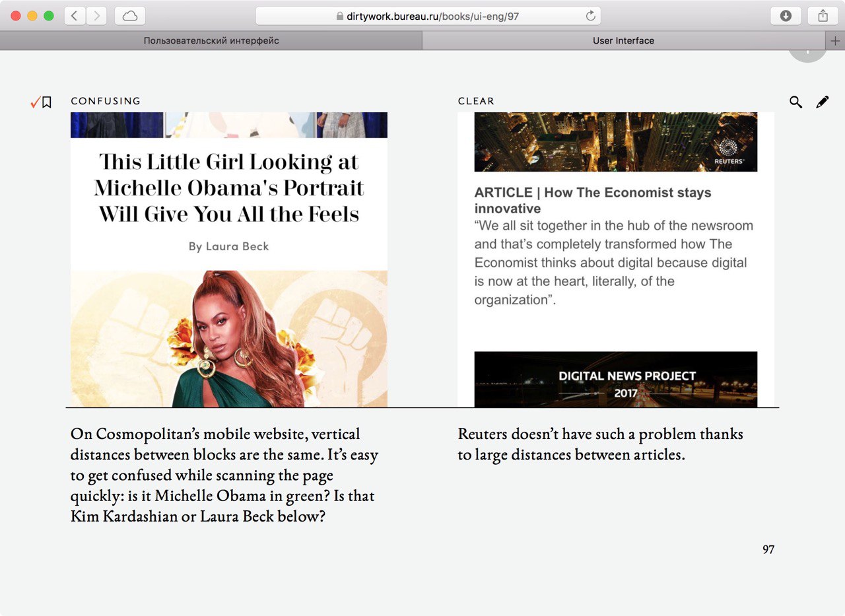This screenshot has height=616, width=845.
Task: Click the Cosmopolitan article headline
Action: 229,188
